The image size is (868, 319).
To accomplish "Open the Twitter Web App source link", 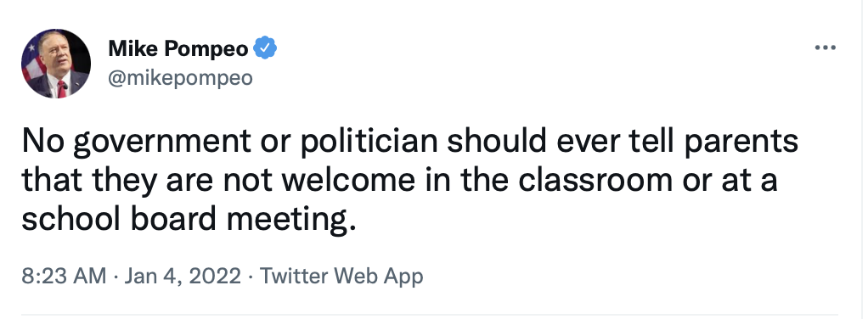I will [341, 276].
